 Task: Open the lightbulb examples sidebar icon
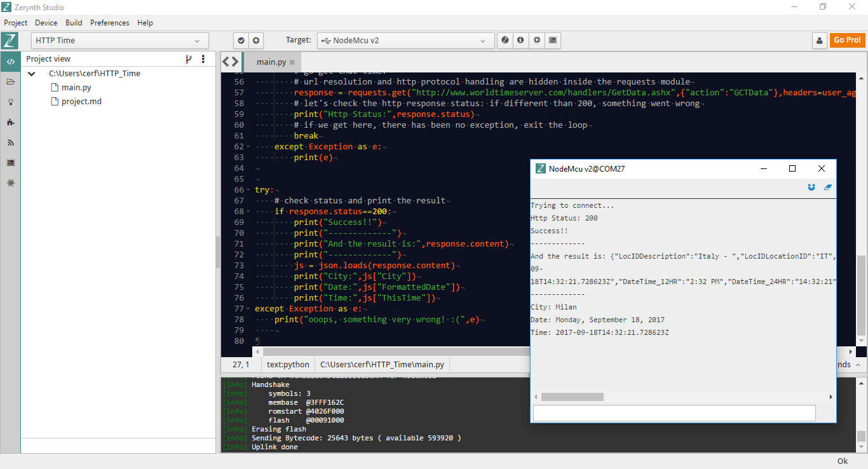(10, 102)
